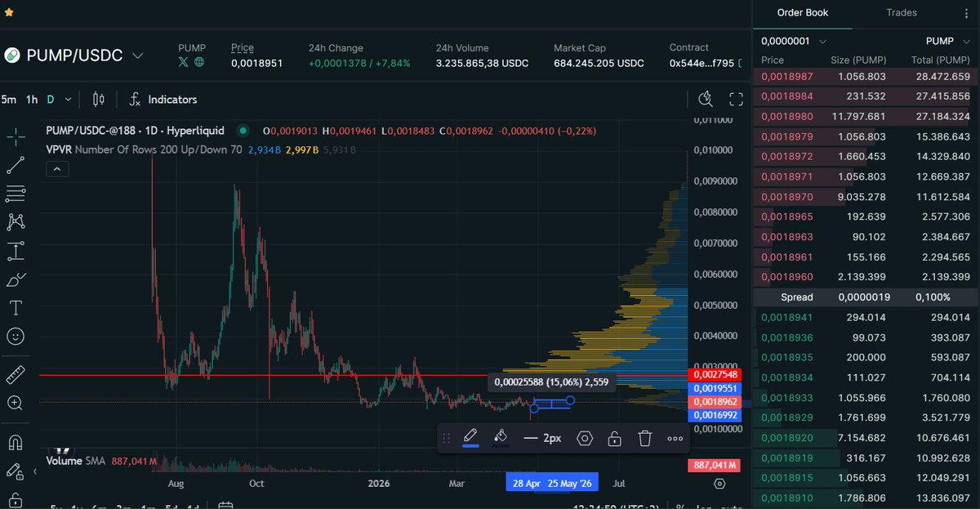The width and height of the screenshot is (980, 509).
Task: Open PUMP's website globe icon
Action: coord(198,62)
